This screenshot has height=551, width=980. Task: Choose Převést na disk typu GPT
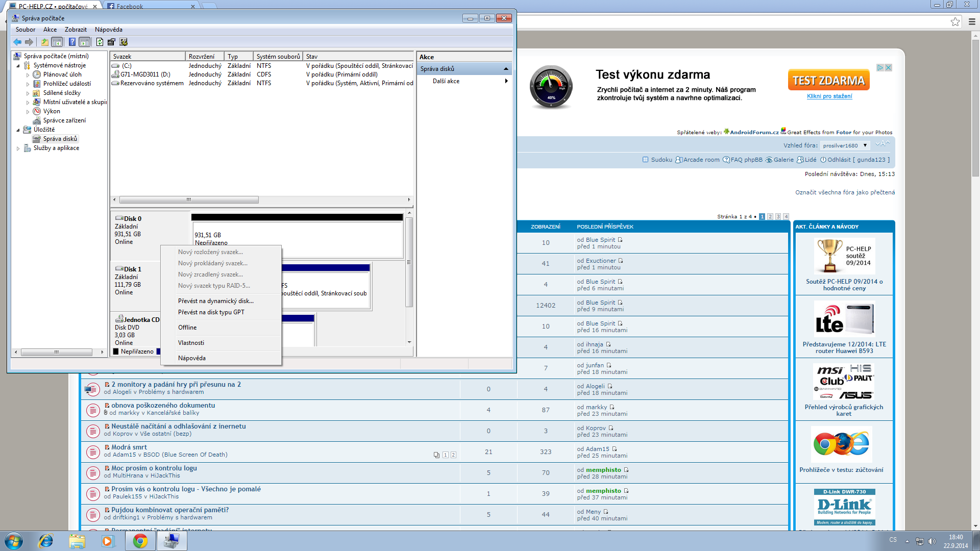point(211,312)
